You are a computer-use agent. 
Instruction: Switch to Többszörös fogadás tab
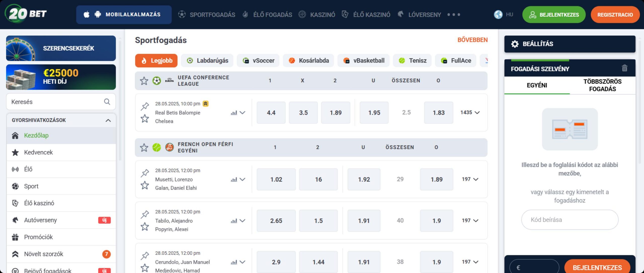(602, 85)
